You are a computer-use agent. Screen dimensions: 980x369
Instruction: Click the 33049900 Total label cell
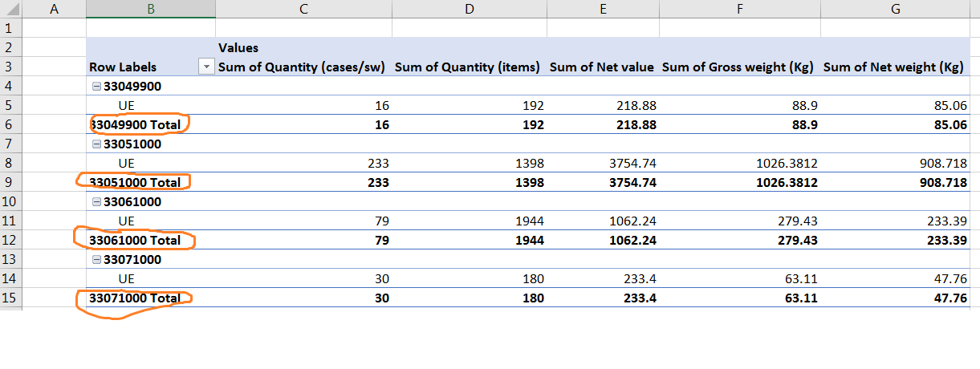(x=151, y=124)
